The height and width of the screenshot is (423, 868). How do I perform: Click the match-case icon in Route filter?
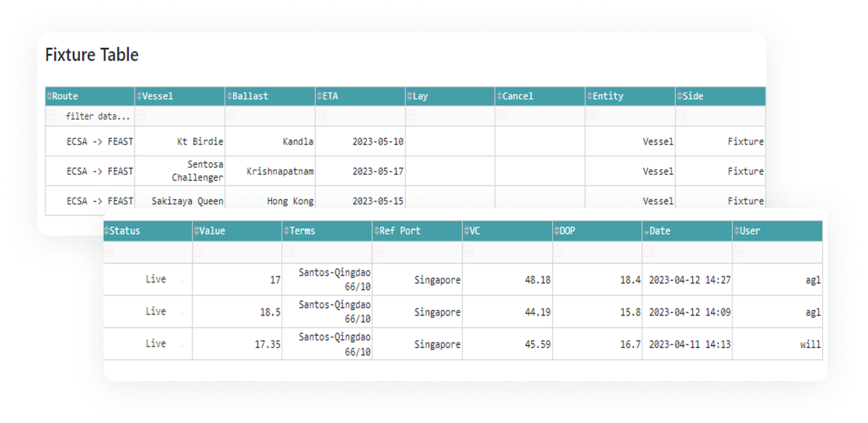pyautogui.click(x=51, y=116)
